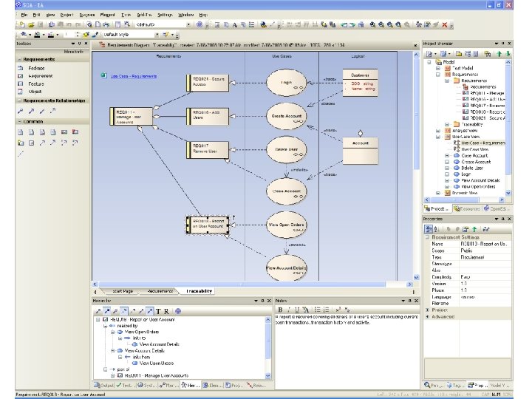The image size is (532, 399).
Task: Select the Object element in the Toolbox
Action: (35, 92)
